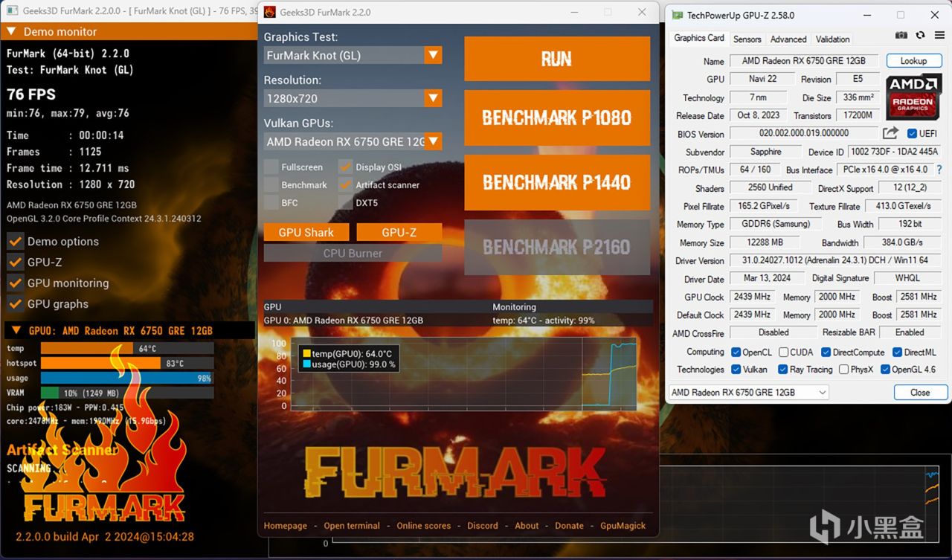Toggle the GPU-Z checkbox in demo monitor
Screen dimensions: 952x560
pos(14,262)
